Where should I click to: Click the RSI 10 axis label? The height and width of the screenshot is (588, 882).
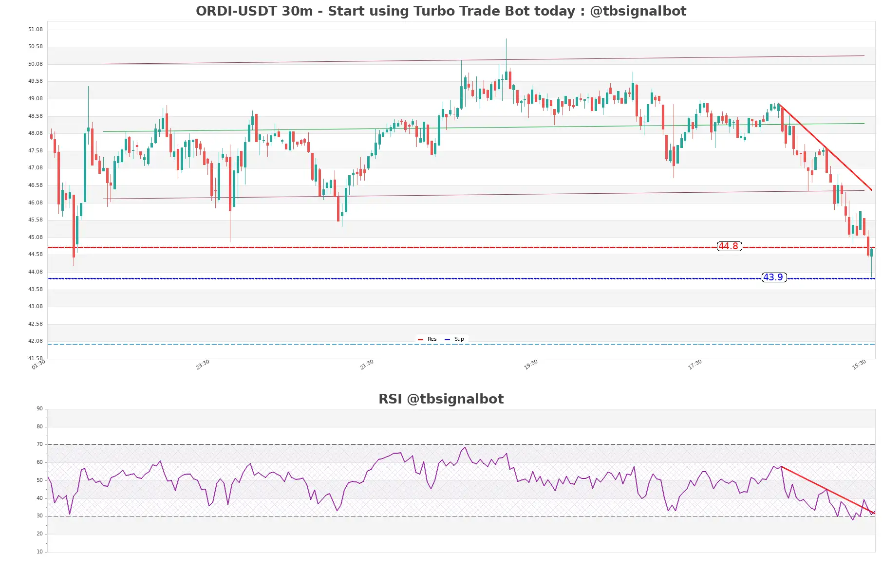pos(39,552)
